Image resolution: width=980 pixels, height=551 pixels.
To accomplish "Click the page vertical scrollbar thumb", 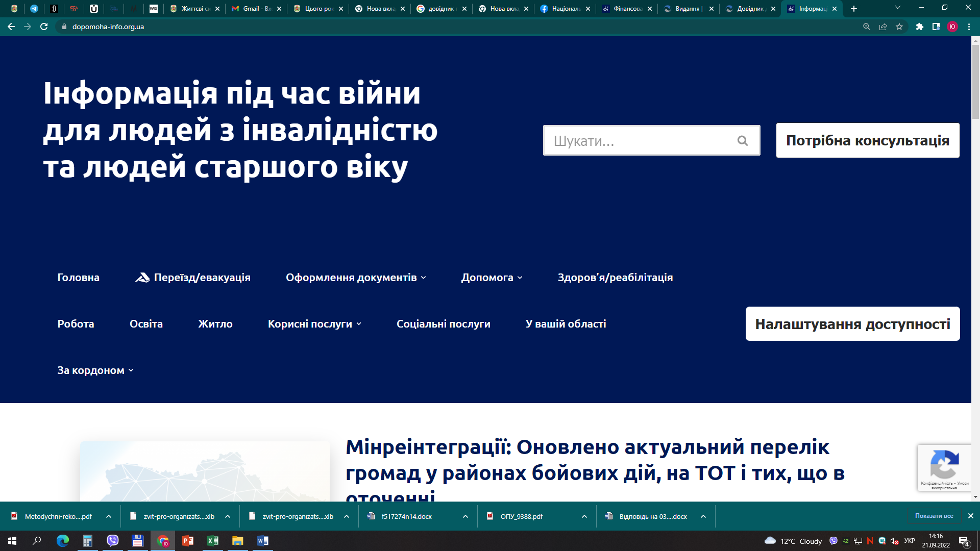I will [x=975, y=82].
